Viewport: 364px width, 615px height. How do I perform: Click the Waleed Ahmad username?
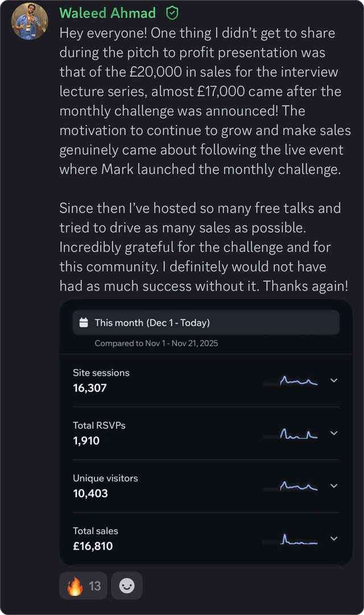coord(107,13)
